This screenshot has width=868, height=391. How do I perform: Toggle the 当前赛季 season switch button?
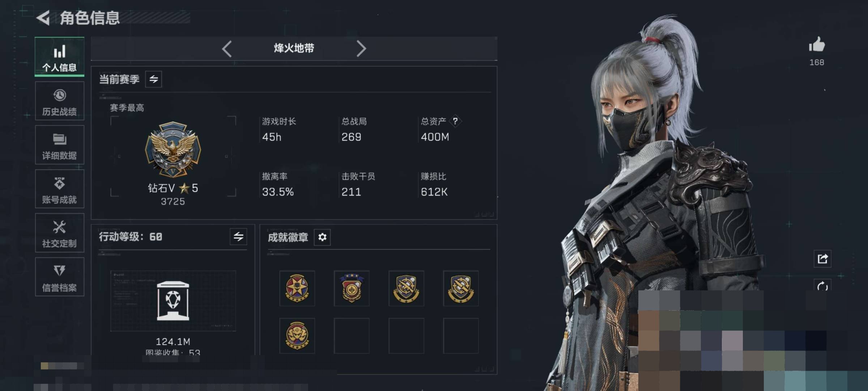[154, 79]
